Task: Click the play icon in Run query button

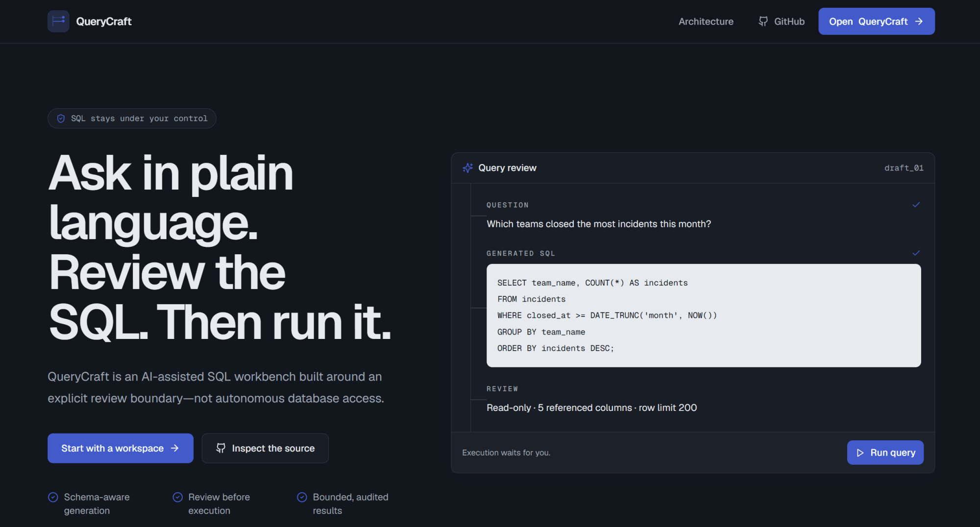Action: click(860, 453)
